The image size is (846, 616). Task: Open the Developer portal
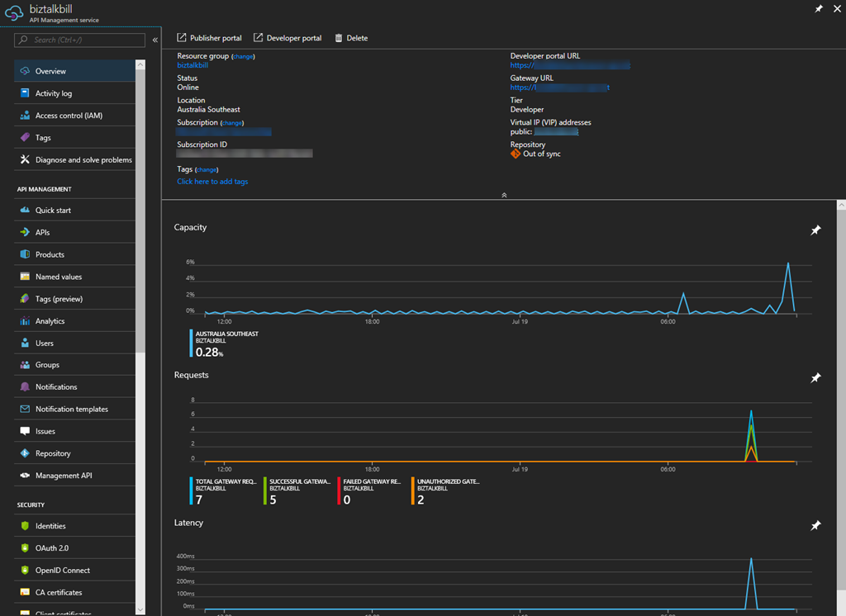click(288, 38)
